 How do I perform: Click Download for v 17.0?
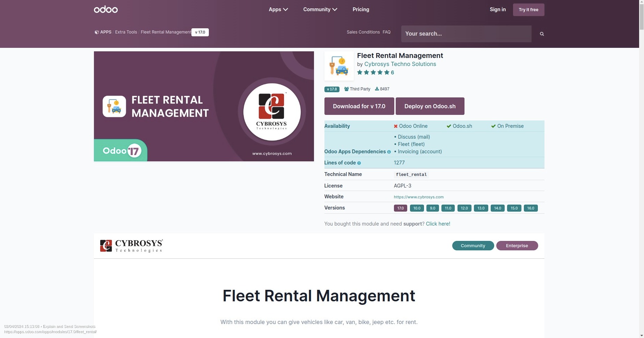coord(359,106)
